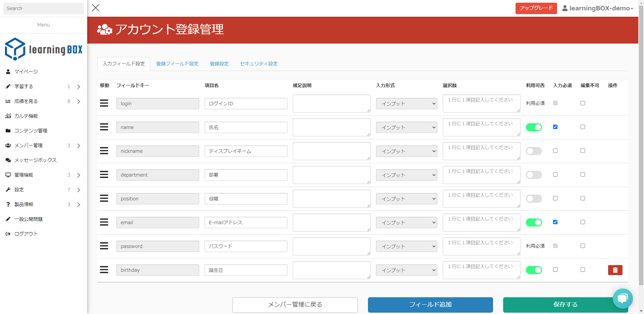The image size is (644, 314).
Task: Click the drag handle for the email row
Action: (x=104, y=222)
